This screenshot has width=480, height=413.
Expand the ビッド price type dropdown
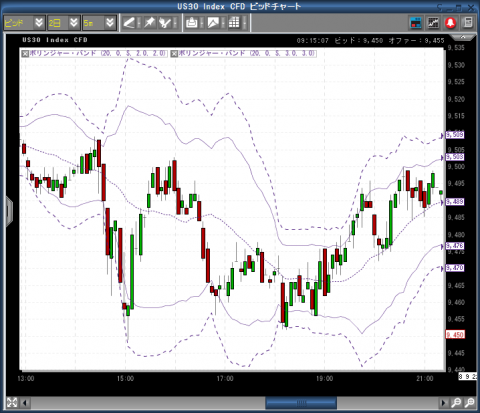click(x=39, y=23)
